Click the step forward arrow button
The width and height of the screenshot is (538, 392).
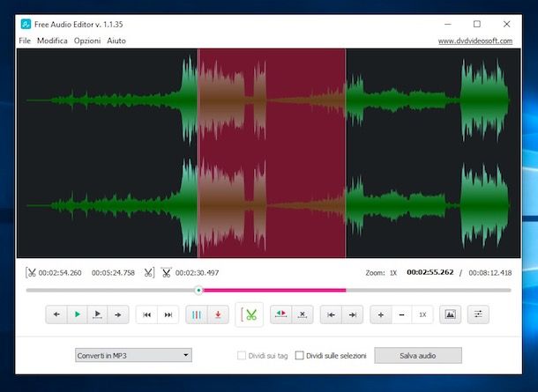(x=118, y=314)
